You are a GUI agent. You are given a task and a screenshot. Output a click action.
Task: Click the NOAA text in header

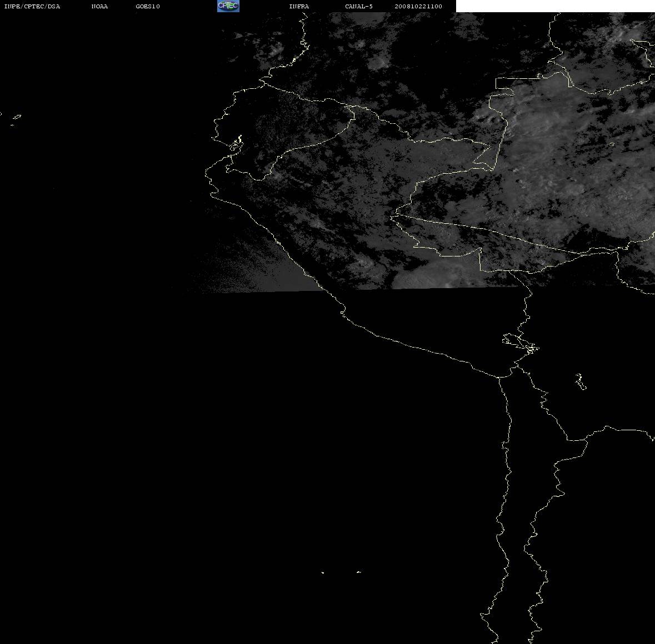[x=99, y=6]
